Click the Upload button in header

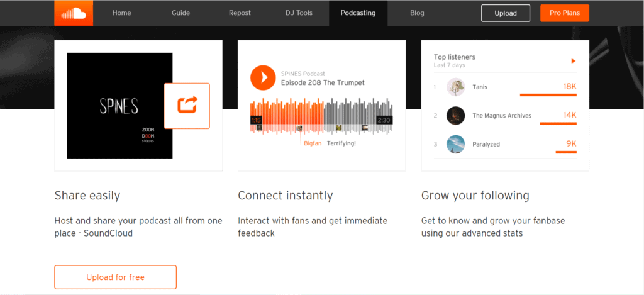(x=506, y=13)
